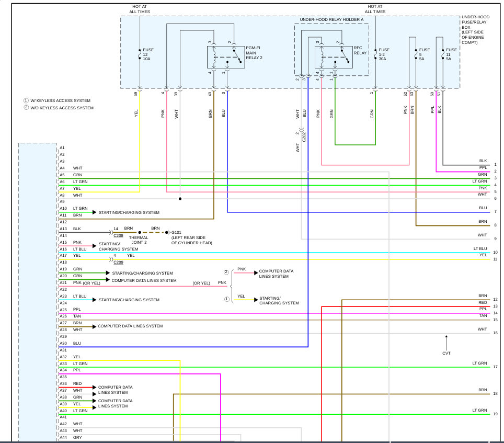Click STARTING/CHARGING SYSTEM text beside A10

(129, 212)
